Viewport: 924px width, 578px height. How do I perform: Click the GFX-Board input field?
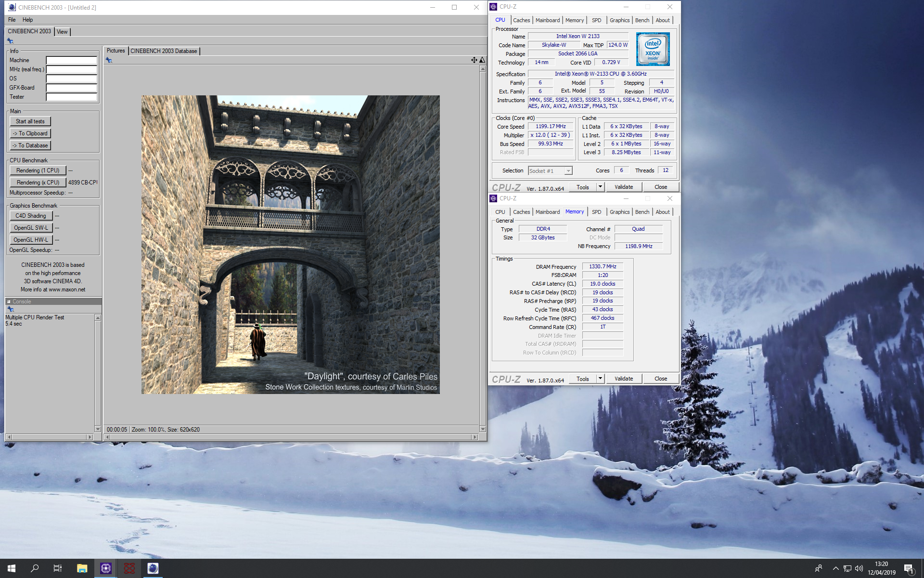(71, 88)
